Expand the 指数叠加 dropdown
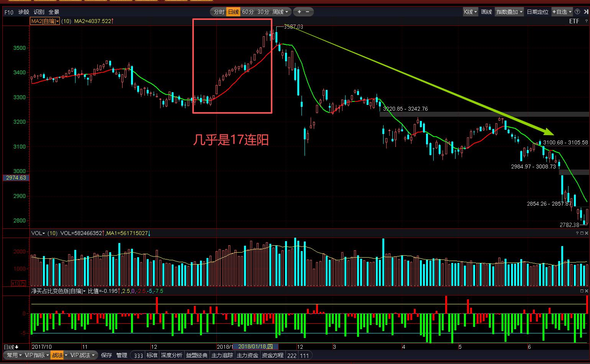 point(509,12)
